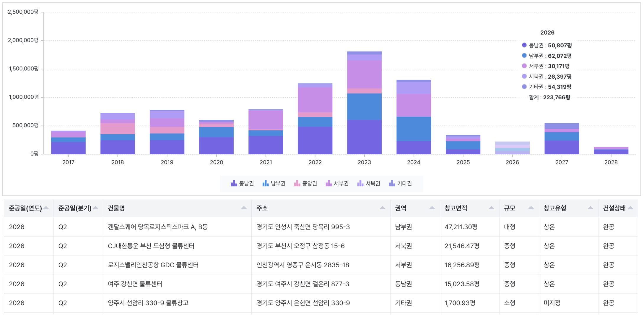
Task: Toggle the 기타권 legend series icon
Action: [x=392, y=183]
